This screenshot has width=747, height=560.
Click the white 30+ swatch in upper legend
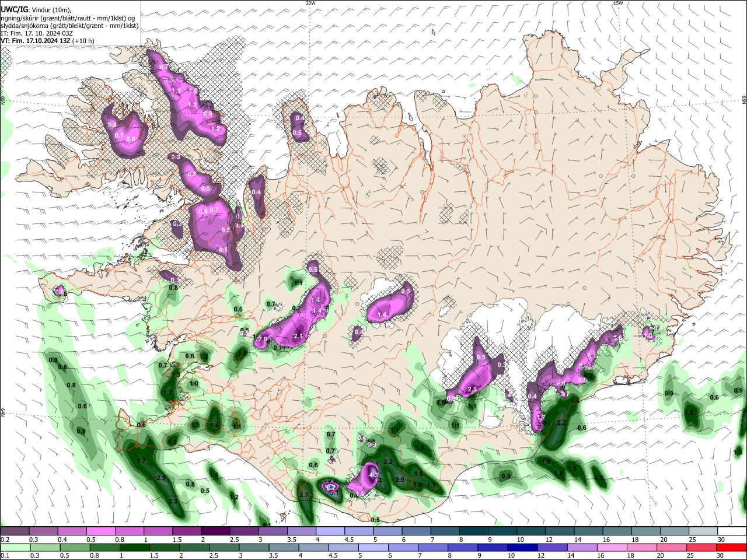(732, 531)
